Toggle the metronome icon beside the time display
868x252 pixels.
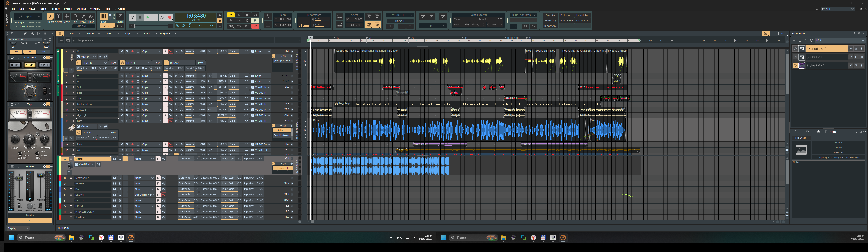(220, 26)
